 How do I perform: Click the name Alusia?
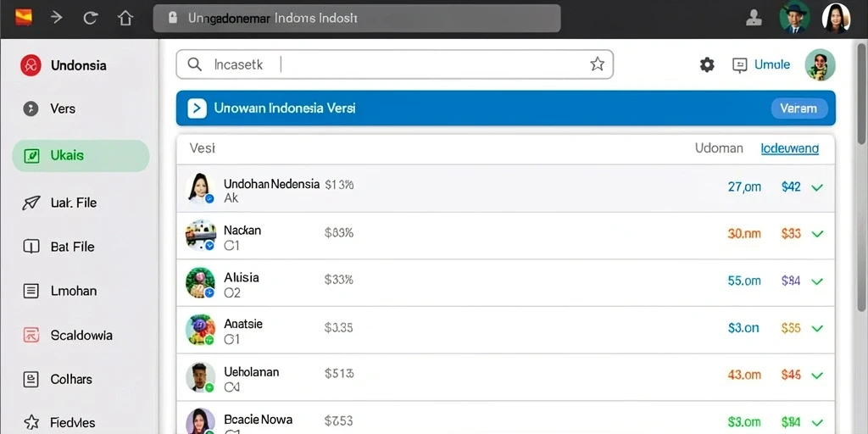[x=242, y=277]
